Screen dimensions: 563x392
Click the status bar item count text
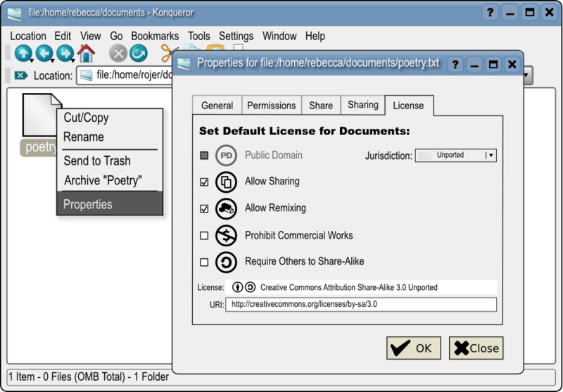(x=89, y=377)
